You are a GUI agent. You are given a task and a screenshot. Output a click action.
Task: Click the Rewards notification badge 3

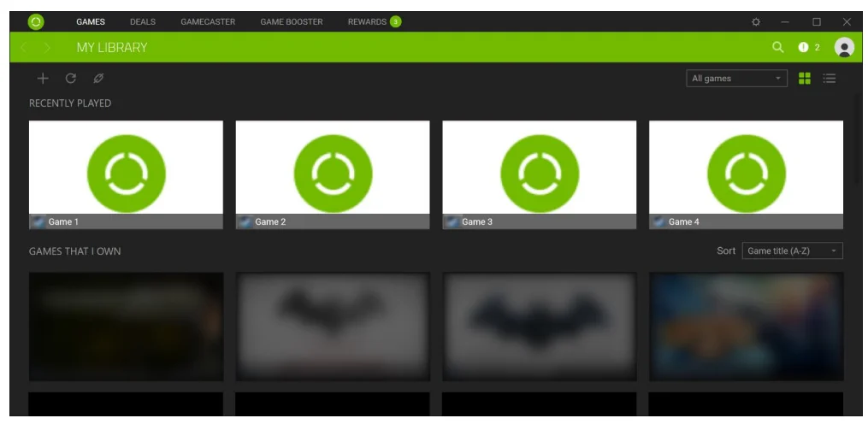[x=395, y=22]
